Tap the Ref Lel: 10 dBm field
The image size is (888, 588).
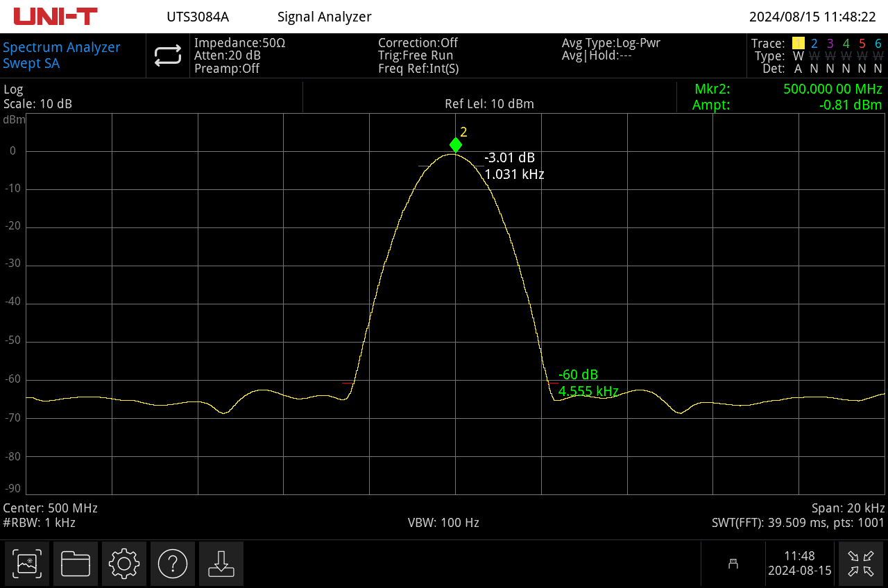coord(489,104)
